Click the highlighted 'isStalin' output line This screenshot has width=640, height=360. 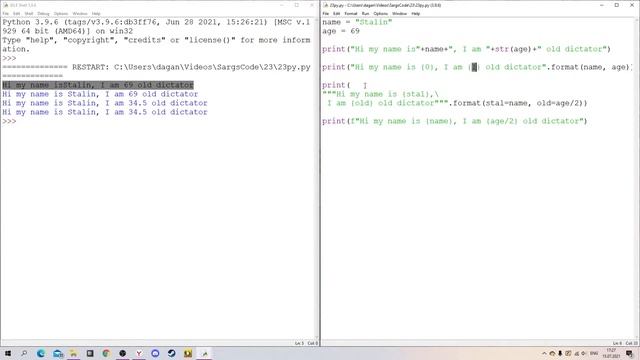point(98,85)
